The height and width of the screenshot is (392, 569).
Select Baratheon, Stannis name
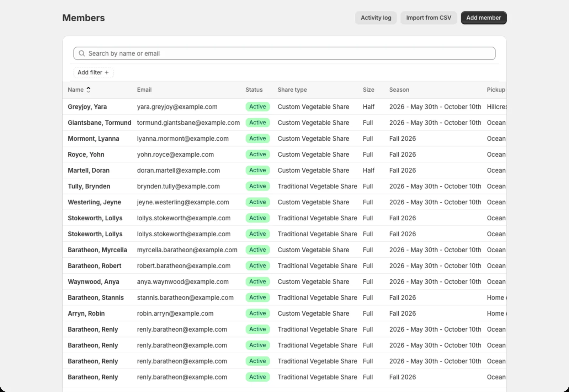pyautogui.click(x=96, y=297)
